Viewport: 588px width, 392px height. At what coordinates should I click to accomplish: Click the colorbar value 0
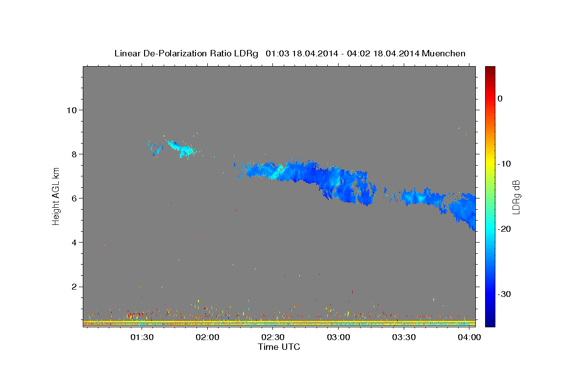click(500, 98)
